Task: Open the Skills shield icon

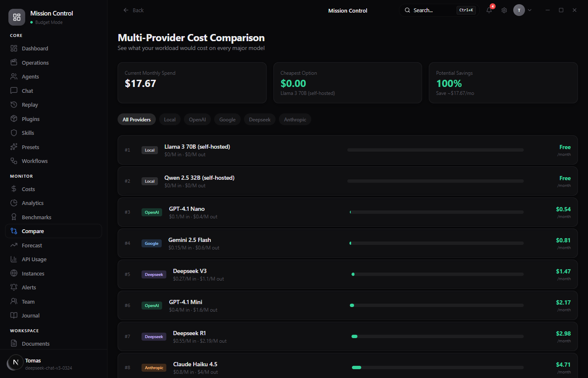Action: pos(14,133)
